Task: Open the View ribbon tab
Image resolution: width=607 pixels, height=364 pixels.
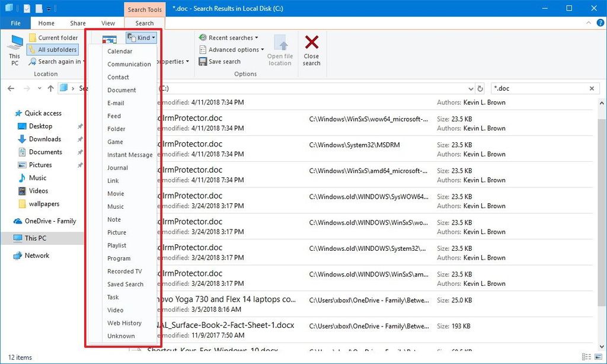Action: click(108, 23)
